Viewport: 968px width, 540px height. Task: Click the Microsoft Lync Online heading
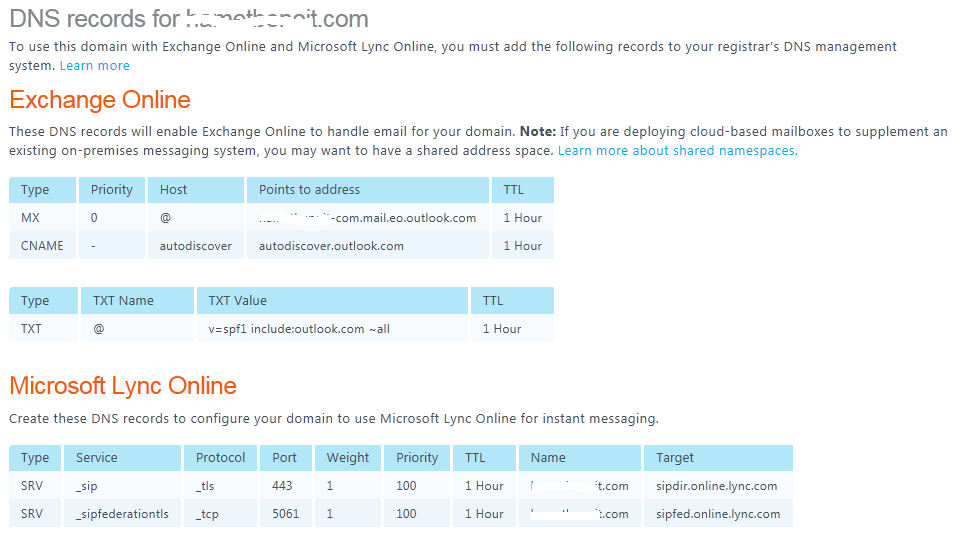tap(123, 386)
